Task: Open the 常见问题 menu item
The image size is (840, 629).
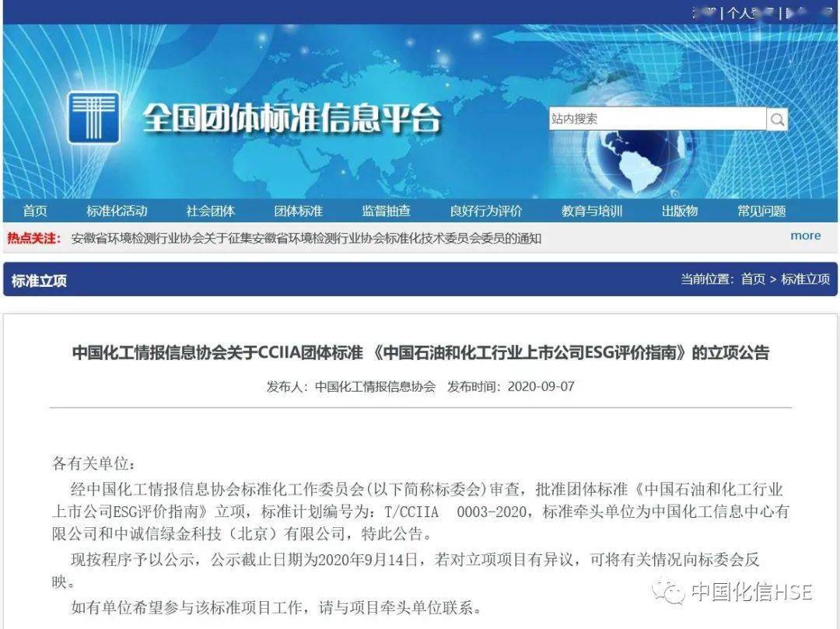Action: pyautogui.click(x=761, y=211)
